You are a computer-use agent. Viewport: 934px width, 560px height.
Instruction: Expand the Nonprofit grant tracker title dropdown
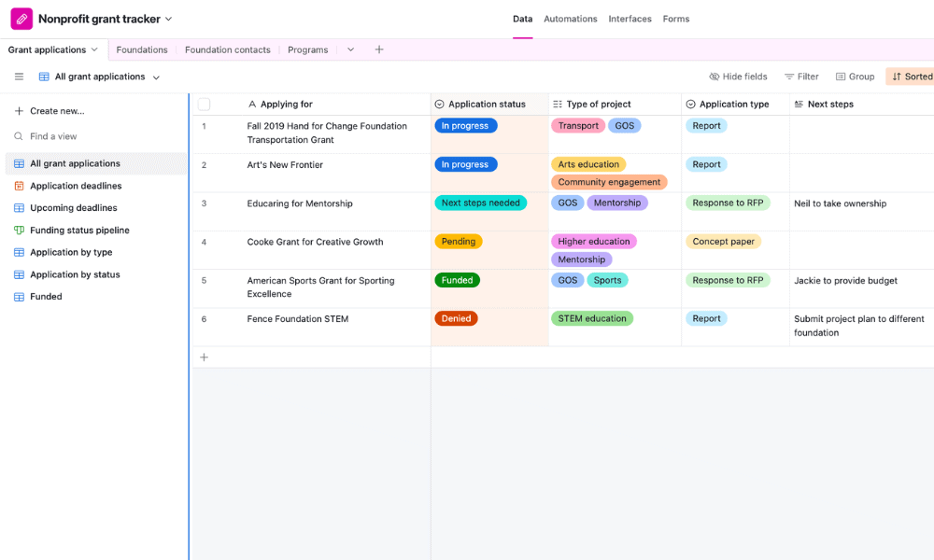tap(169, 19)
